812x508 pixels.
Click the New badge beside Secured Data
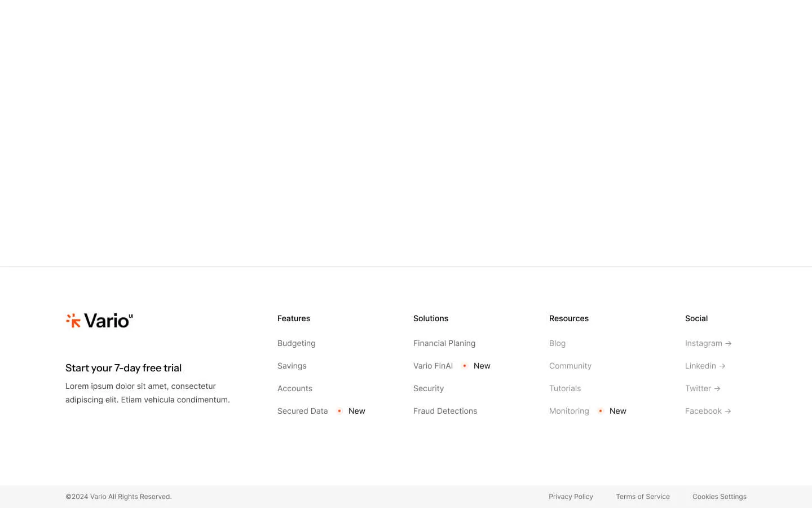(356, 411)
